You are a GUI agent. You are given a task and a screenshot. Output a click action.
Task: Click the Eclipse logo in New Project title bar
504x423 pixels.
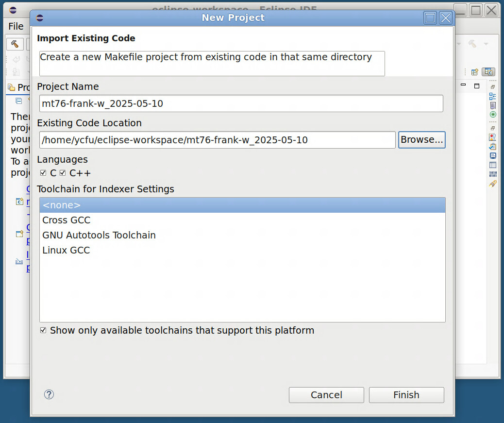40,17
